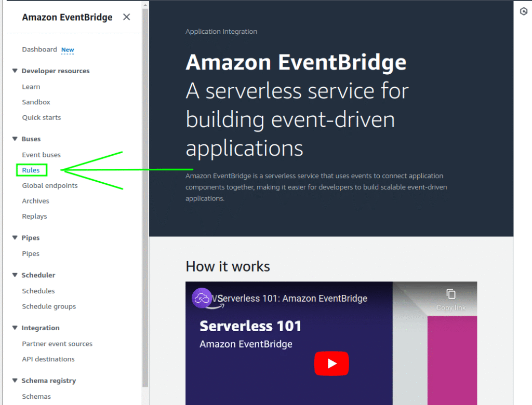
Task: Collapse the Developer resources section
Action: point(15,71)
